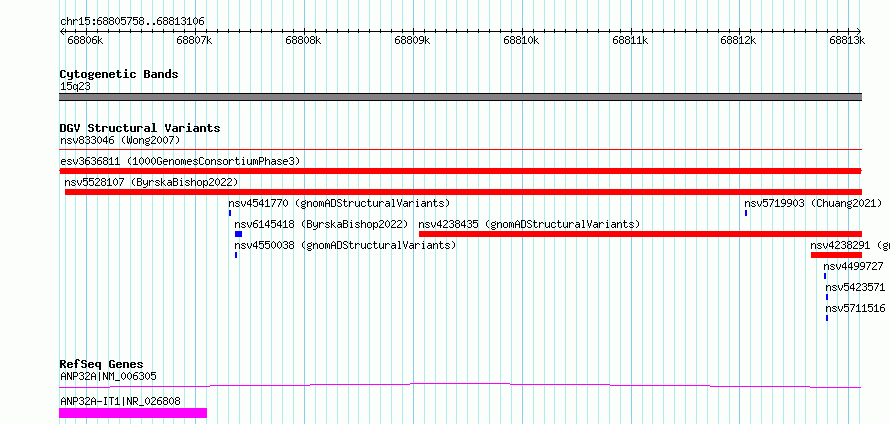
Task: Select the 15q23 band label
Action: coord(75,87)
